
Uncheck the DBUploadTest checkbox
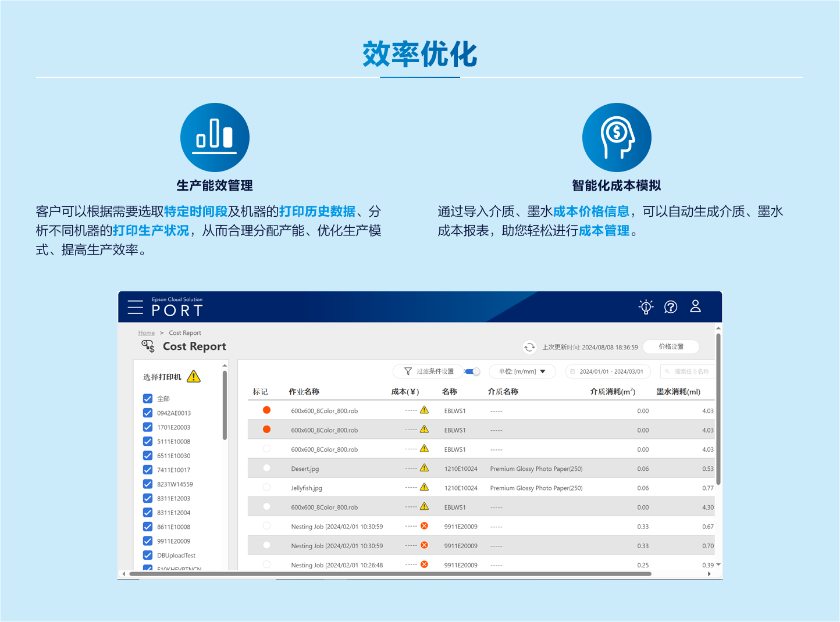[148, 555]
